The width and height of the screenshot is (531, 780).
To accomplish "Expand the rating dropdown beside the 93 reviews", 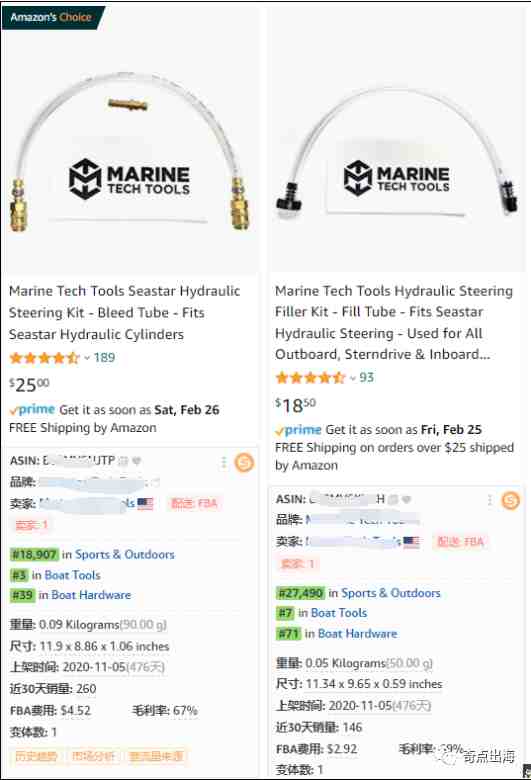I will point(352,378).
